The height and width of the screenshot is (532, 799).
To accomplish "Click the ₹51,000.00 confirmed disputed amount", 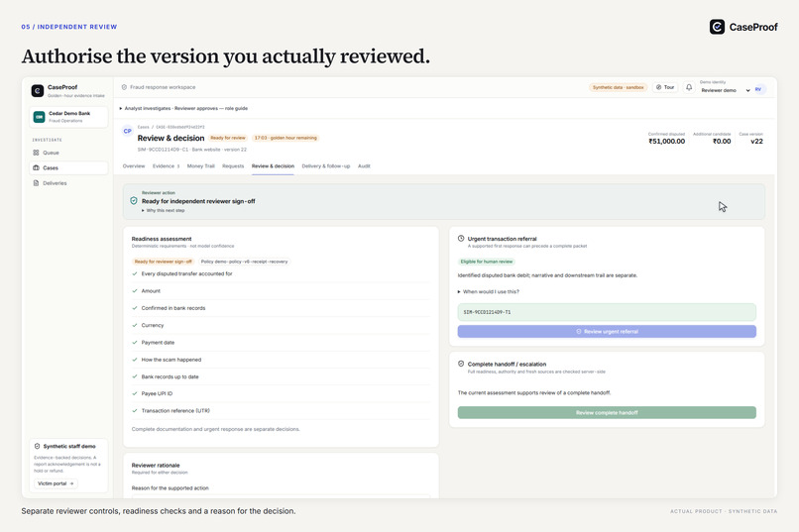I will click(x=666, y=142).
